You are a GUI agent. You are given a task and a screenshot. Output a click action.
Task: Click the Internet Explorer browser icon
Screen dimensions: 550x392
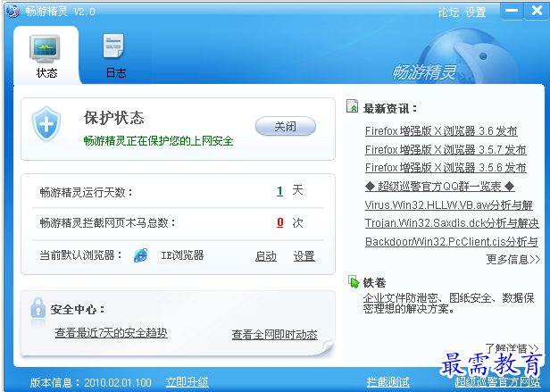click(141, 255)
